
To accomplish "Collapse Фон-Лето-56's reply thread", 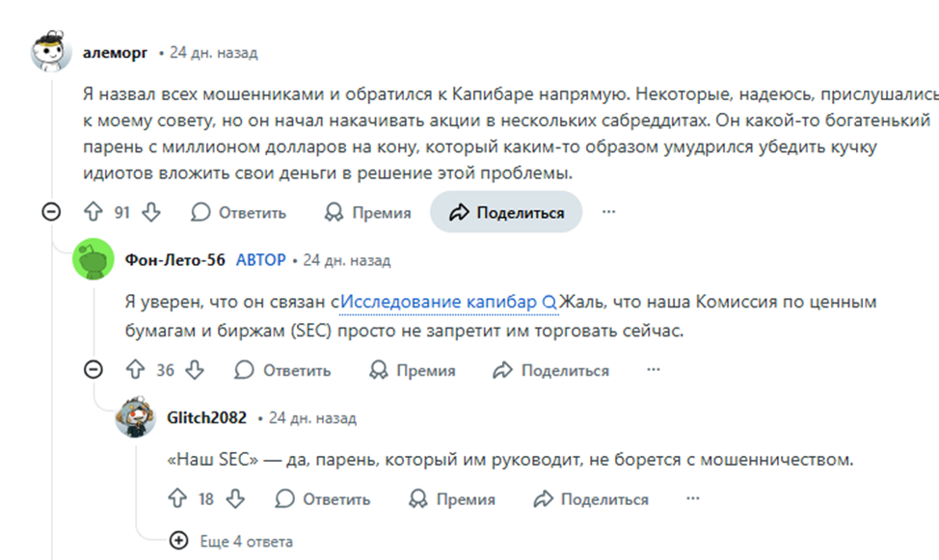I will click(x=94, y=370).
